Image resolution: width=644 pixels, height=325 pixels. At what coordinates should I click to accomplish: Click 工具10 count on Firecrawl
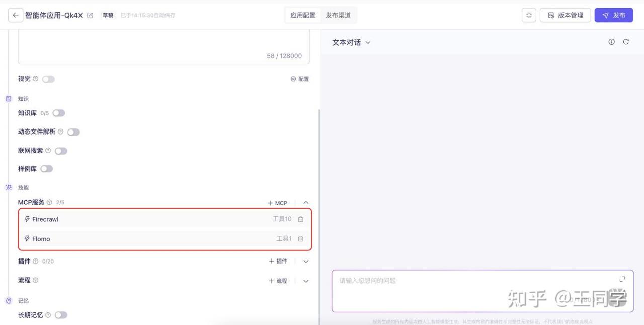[x=282, y=219]
